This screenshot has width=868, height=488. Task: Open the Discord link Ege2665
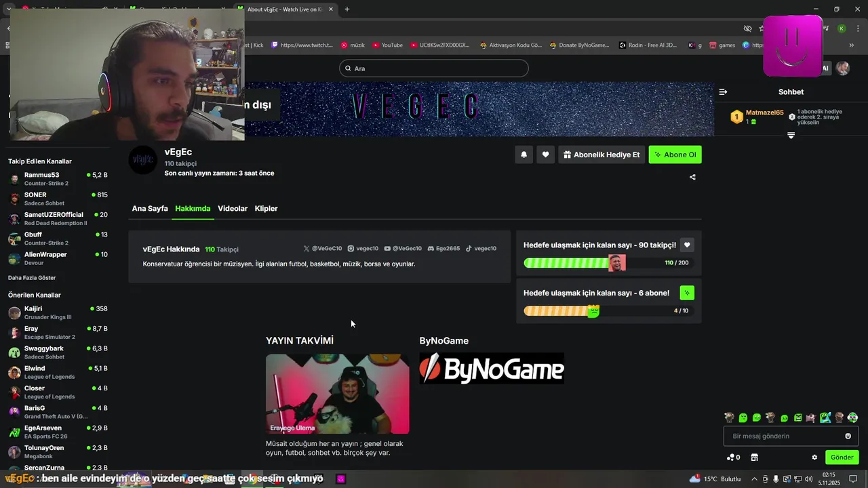click(x=443, y=249)
